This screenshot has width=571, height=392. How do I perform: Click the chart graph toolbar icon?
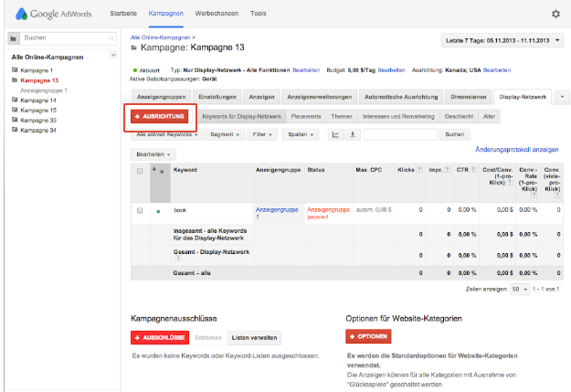(335, 134)
